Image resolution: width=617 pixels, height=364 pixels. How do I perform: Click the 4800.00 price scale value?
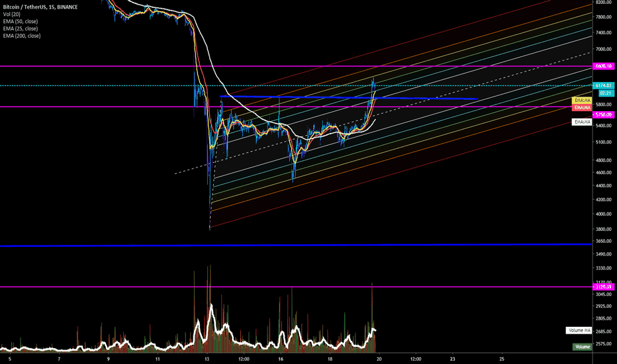(604, 160)
